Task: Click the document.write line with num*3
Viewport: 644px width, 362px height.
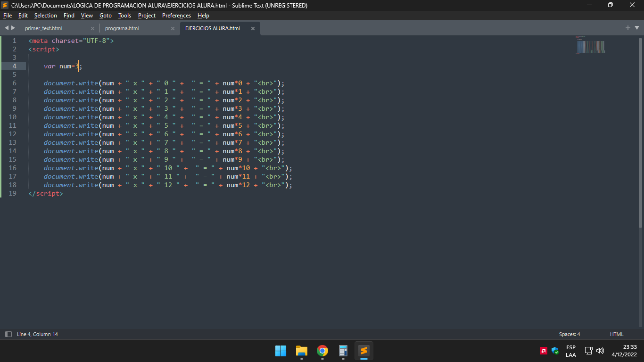Action: [x=165, y=108]
